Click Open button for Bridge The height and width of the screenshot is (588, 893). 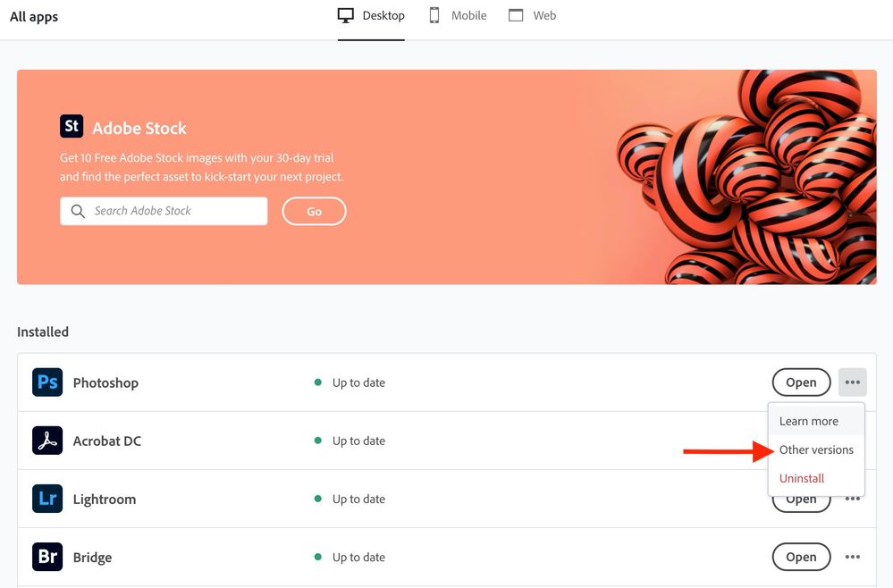tap(801, 557)
